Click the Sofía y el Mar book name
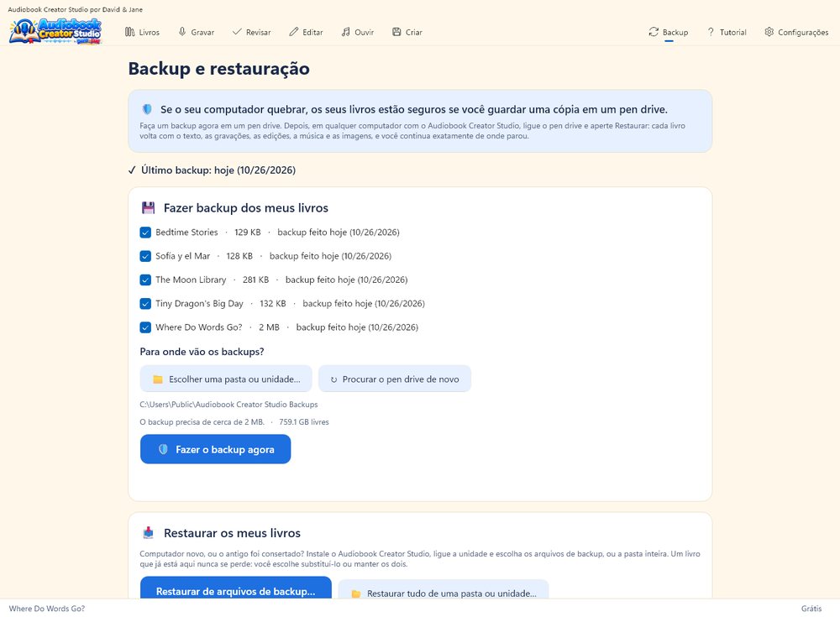Screen dimensions: 840x617 click(182, 256)
